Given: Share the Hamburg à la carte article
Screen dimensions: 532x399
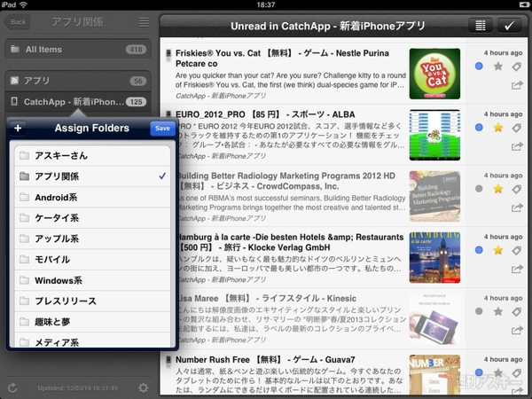Looking at the screenshot, I should 517,270.
